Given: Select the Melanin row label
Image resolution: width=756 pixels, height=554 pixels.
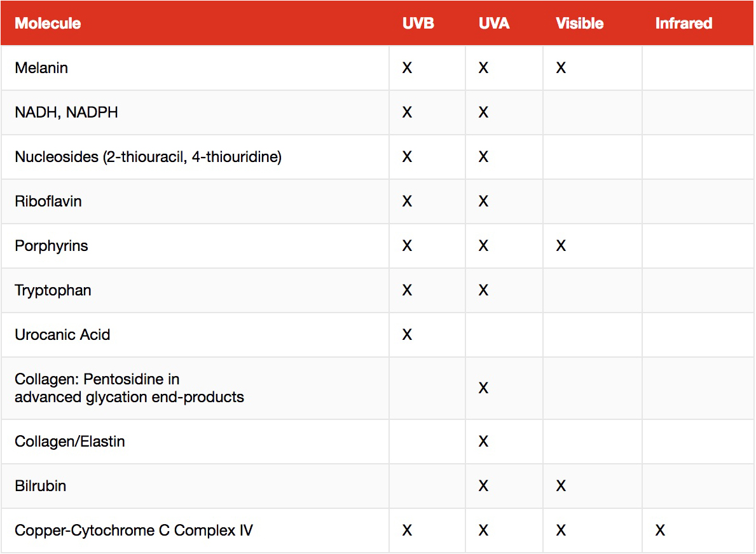Looking at the screenshot, I should (x=41, y=68).
